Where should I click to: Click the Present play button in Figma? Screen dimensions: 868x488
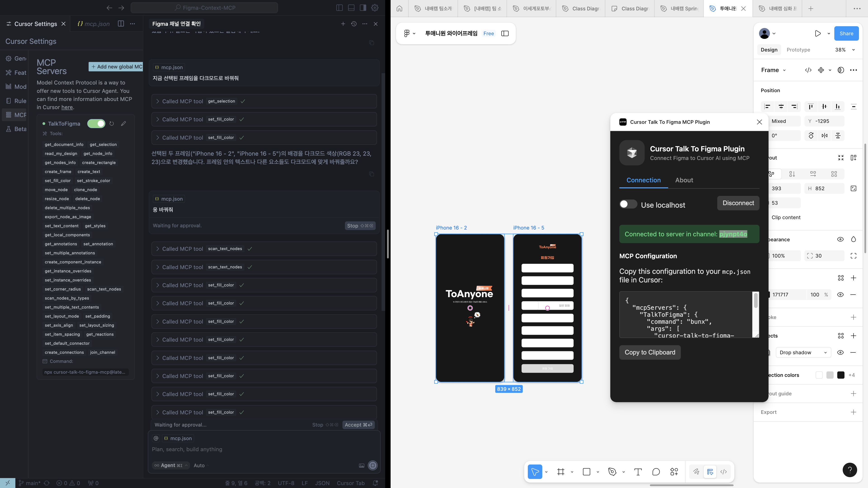point(817,33)
